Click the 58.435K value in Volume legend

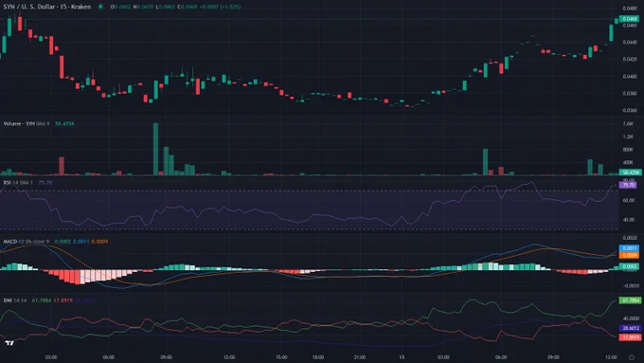pos(64,124)
